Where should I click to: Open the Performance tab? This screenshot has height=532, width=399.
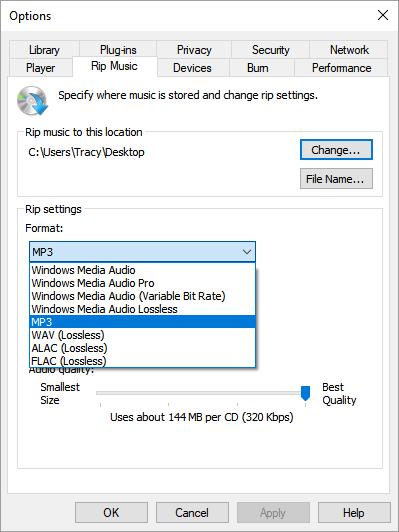point(341,68)
